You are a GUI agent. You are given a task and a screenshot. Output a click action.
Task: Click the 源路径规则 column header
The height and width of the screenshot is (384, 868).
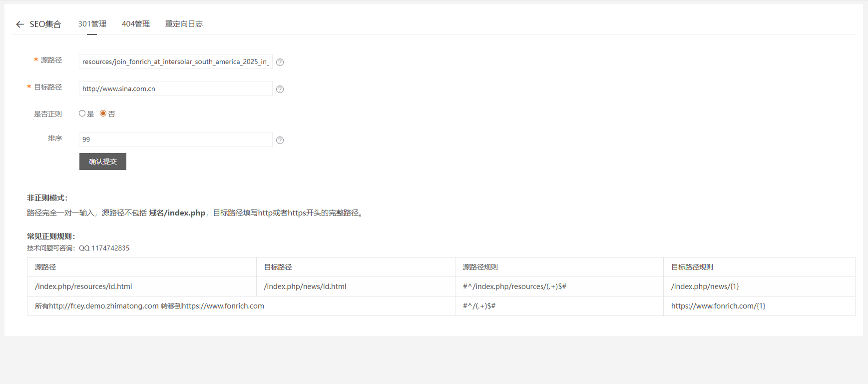coord(480,267)
